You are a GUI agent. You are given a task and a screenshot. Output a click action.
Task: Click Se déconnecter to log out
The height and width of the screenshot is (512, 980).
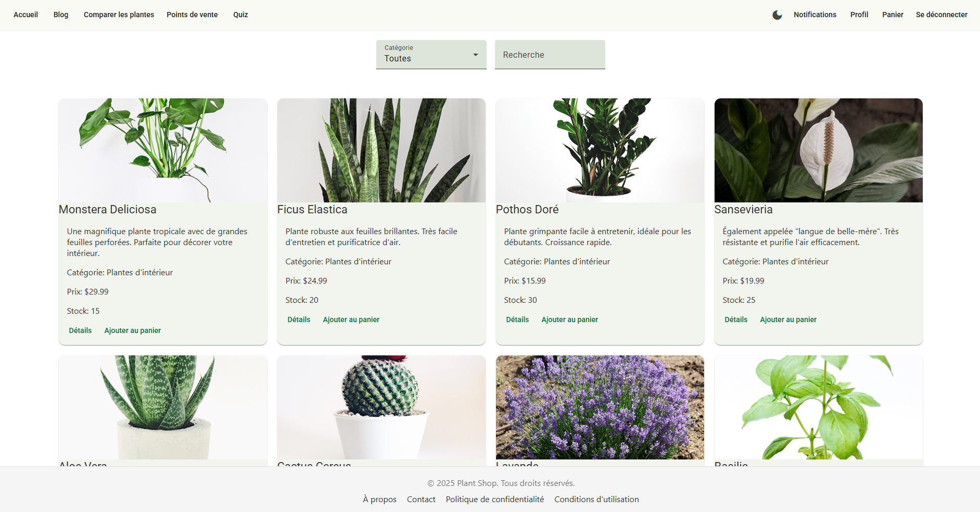tap(941, 15)
